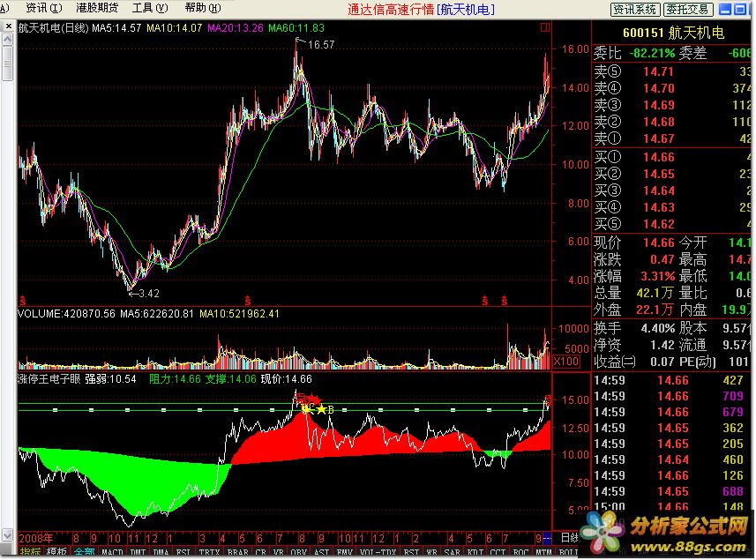Click the left scrollbar thumb
Viewport: 756px width, 560px height.
(7, 63)
